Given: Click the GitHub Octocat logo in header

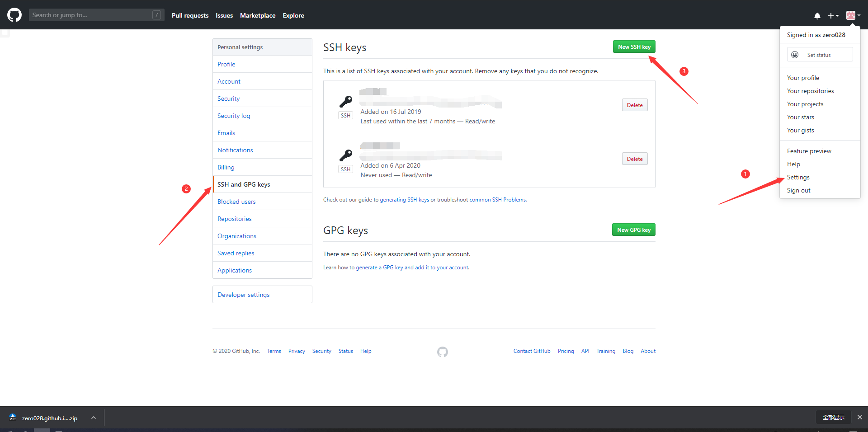Looking at the screenshot, I should coord(14,15).
